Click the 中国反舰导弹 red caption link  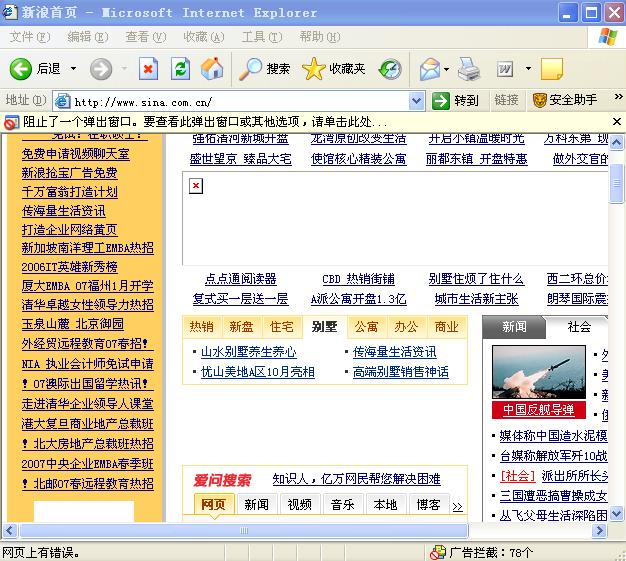pos(539,410)
